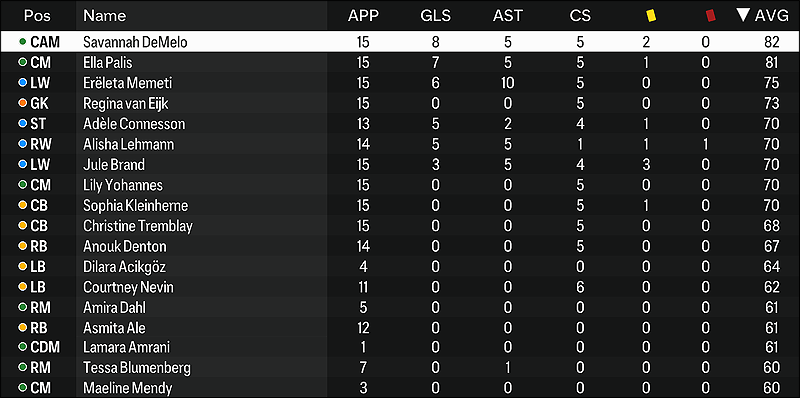800x398 pixels.
Task: Choose Courtney Nevin from the squad list
Action: click(400, 287)
